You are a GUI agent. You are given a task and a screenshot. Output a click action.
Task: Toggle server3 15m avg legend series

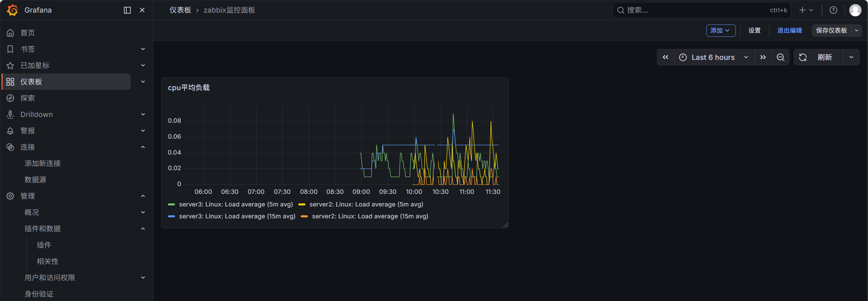(x=237, y=216)
